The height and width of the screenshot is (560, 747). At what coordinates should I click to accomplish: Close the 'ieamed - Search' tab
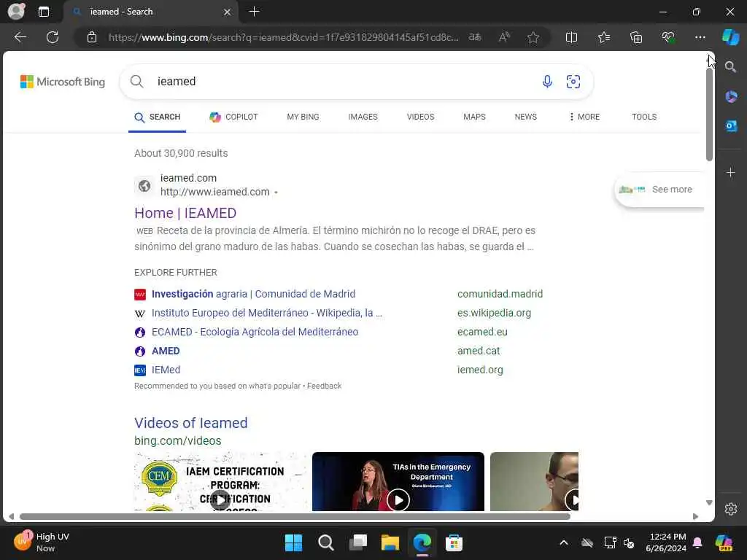[228, 12]
